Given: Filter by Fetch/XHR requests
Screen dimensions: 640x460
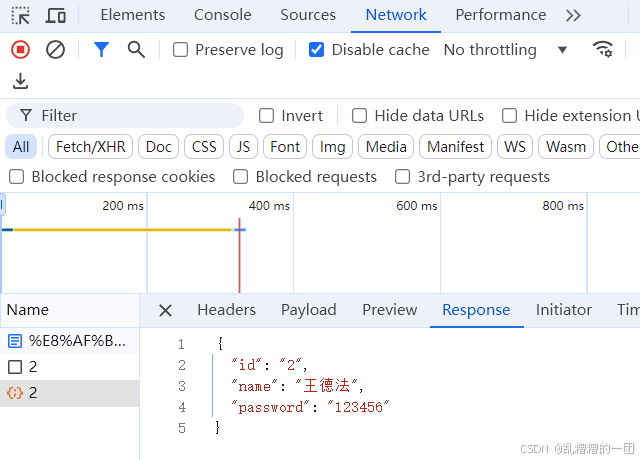Looking at the screenshot, I should (90, 147).
